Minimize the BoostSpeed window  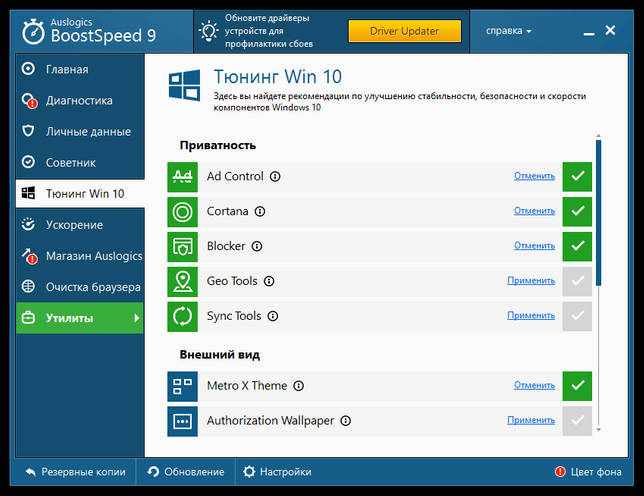[589, 33]
